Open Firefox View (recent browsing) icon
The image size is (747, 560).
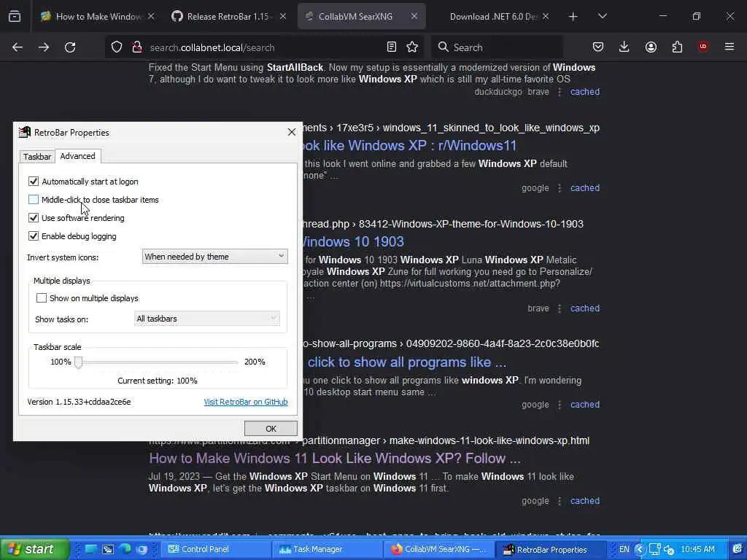(x=15, y=16)
